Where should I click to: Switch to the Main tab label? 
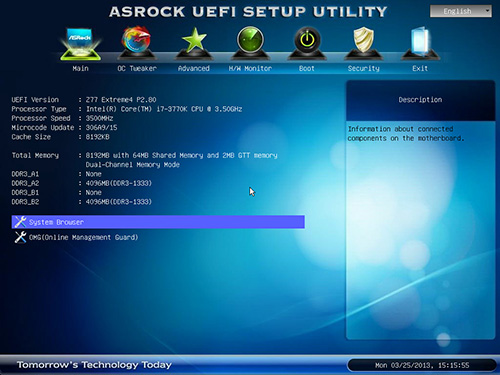tap(81, 68)
